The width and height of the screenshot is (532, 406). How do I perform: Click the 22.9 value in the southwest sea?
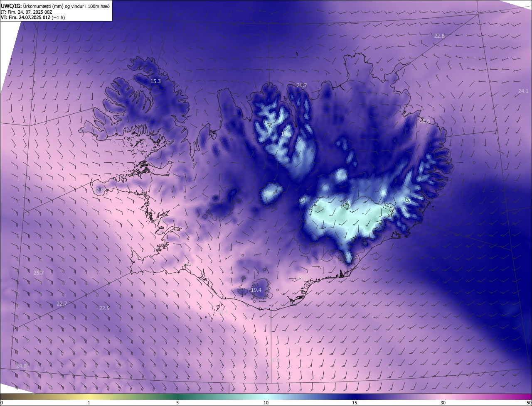coord(104,308)
